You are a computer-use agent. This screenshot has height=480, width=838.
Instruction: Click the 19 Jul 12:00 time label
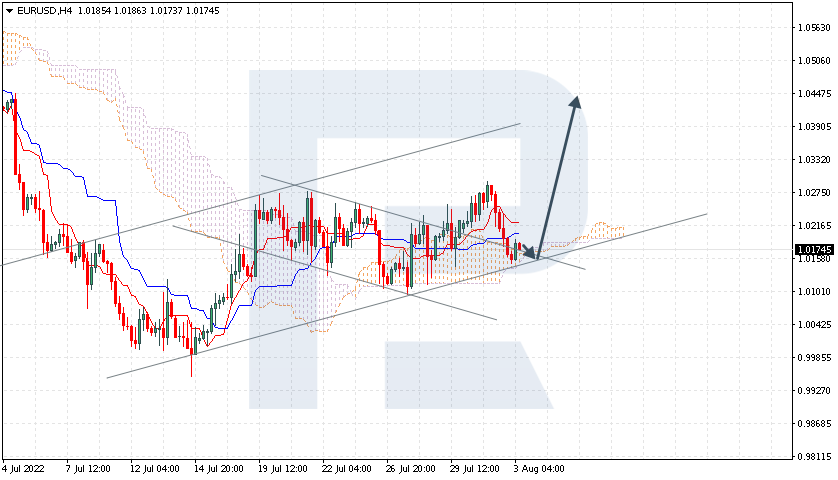(283, 469)
